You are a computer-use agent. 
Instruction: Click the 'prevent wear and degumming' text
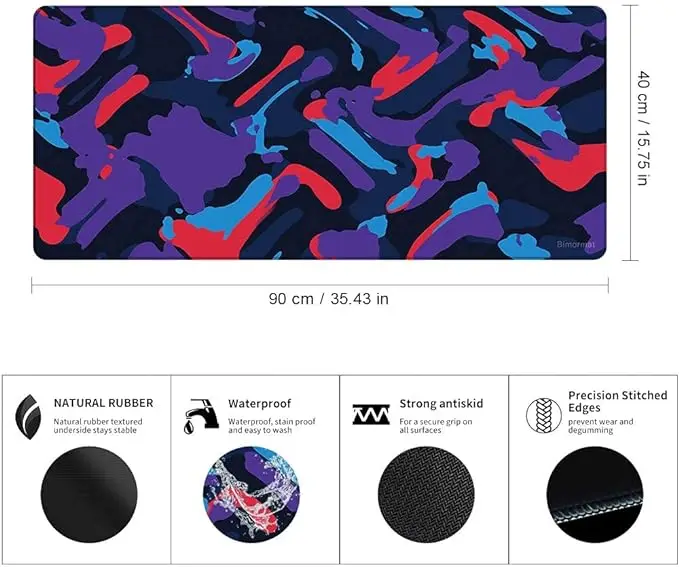601,426
